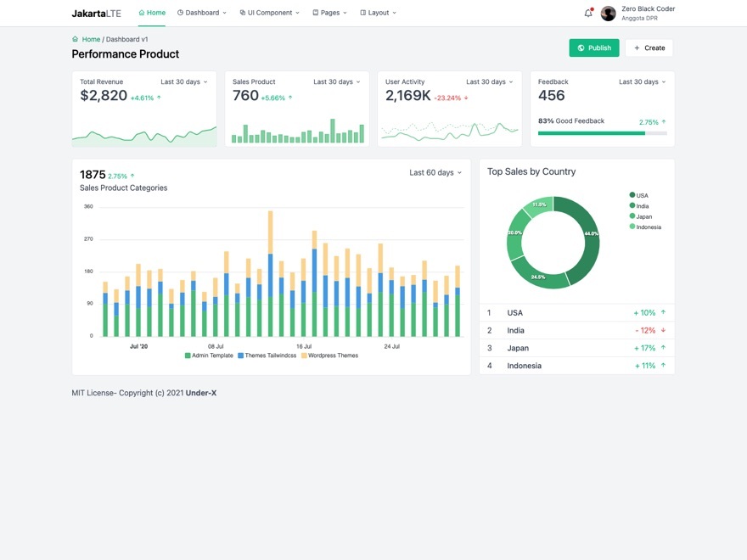
Task: Open the Pages menu
Action: (x=329, y=13)
